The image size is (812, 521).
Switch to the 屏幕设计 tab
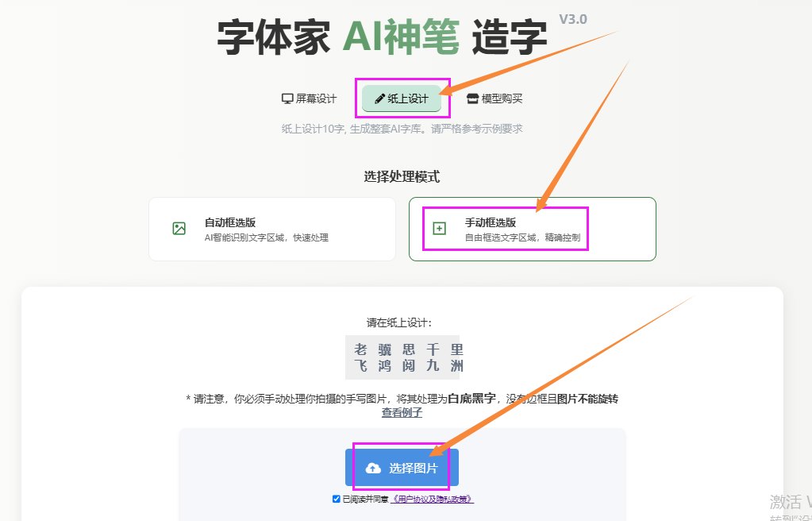pos(309,98)
